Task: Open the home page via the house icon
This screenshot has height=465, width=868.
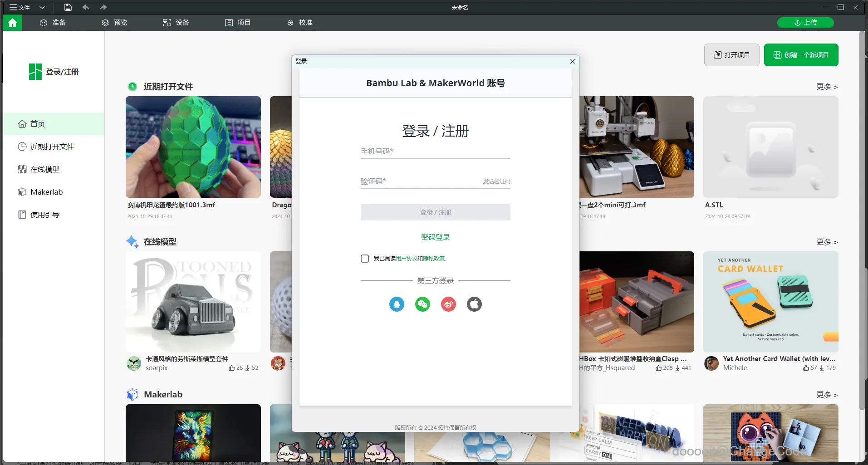Action: click(12, 22)
